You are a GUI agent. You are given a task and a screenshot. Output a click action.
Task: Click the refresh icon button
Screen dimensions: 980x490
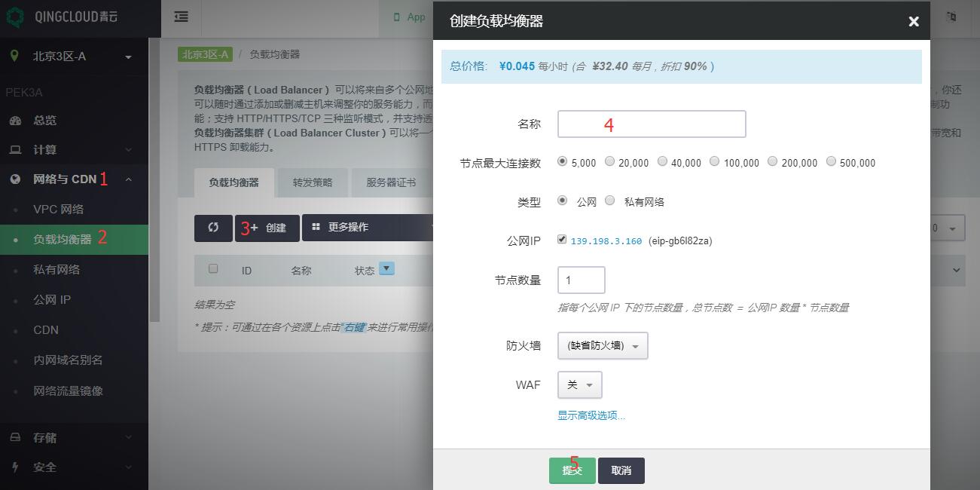point(213,228)
